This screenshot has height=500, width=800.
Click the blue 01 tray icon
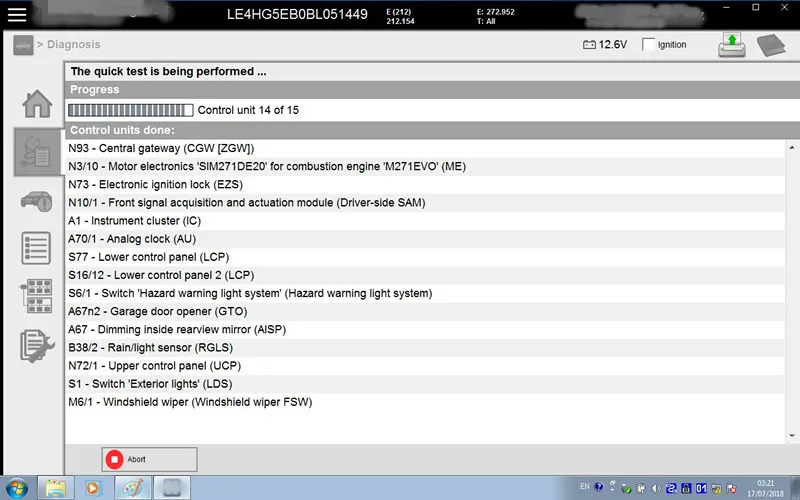[x=701, y=488]
